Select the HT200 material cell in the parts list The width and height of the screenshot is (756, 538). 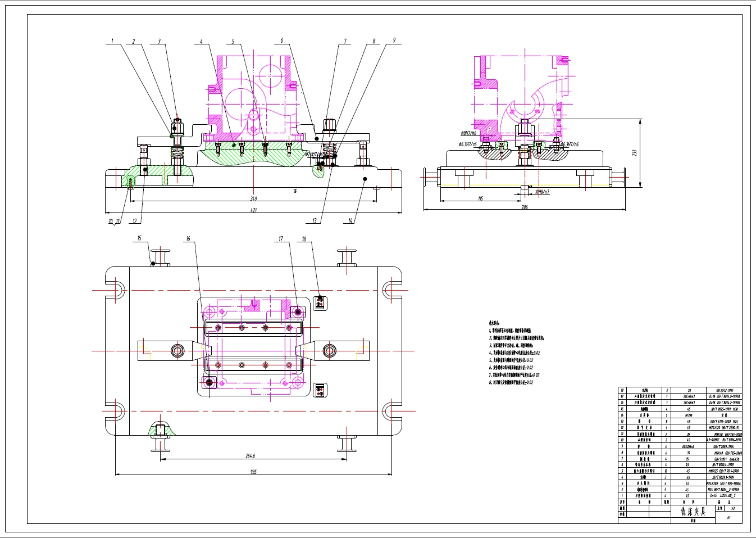[689, 415]
